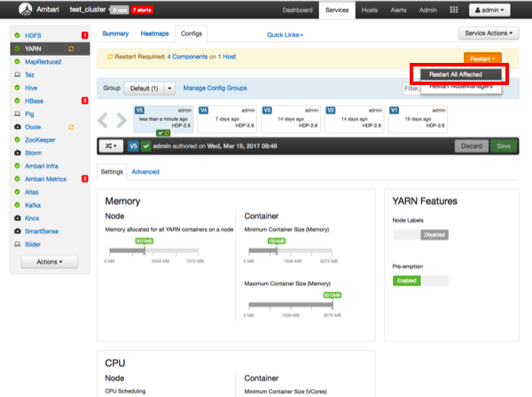Click the Save button
The image size is (532, 397).
(504, 146)
